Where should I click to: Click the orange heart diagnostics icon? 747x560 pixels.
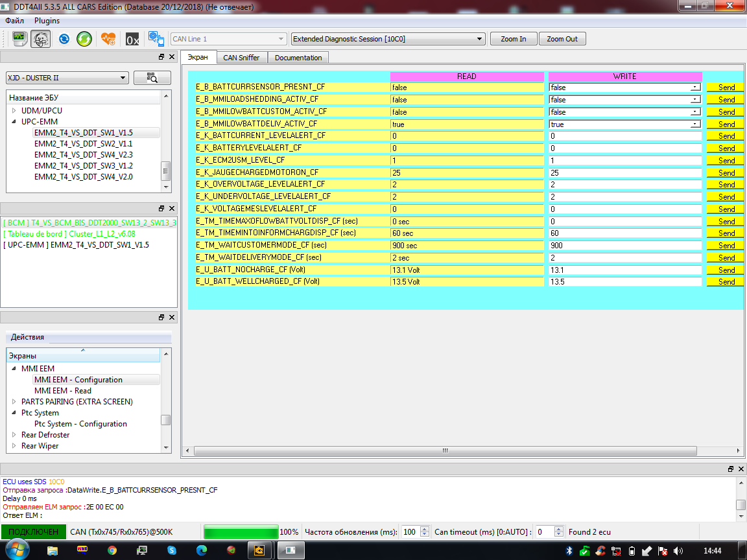coord(108,39)
